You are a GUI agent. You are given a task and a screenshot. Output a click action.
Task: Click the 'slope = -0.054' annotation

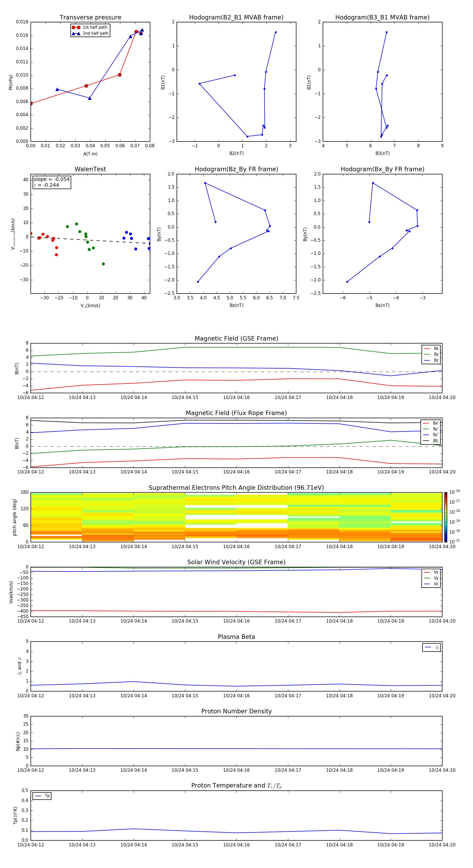pyautogui.click(x=52, y=179)
